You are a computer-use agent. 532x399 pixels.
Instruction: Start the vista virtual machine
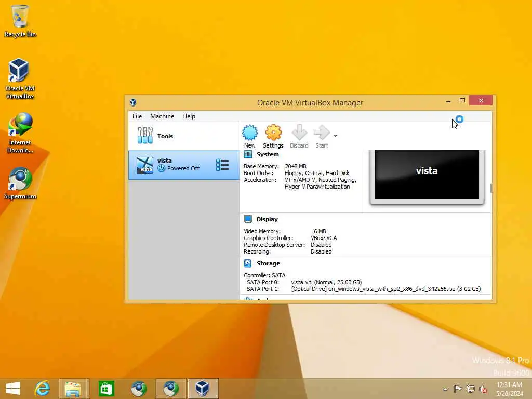tap(322, 136)
